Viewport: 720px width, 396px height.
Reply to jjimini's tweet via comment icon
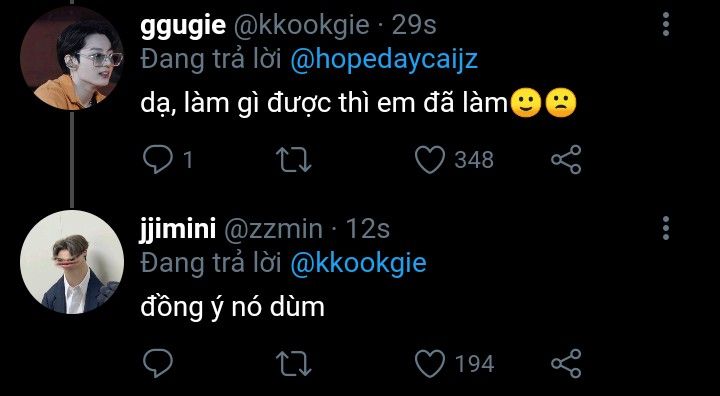point(158,364)
